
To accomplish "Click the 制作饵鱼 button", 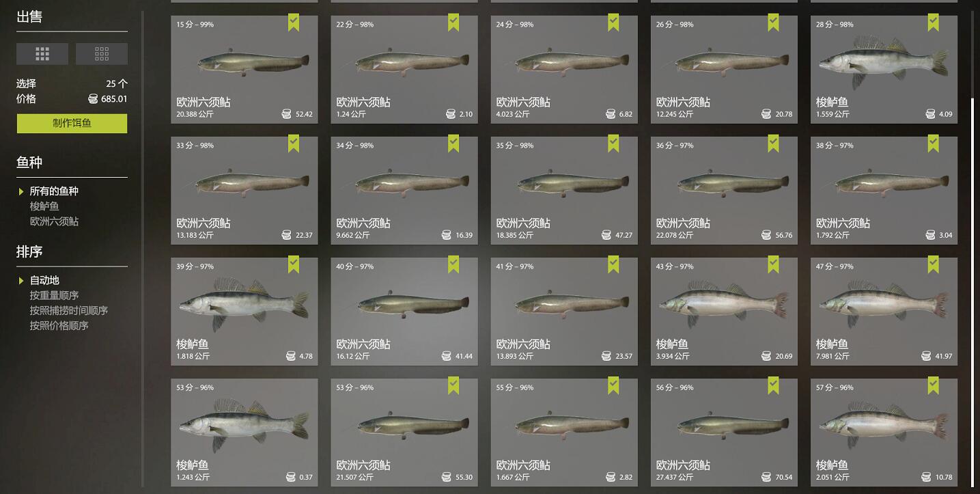I will (72, 124).
